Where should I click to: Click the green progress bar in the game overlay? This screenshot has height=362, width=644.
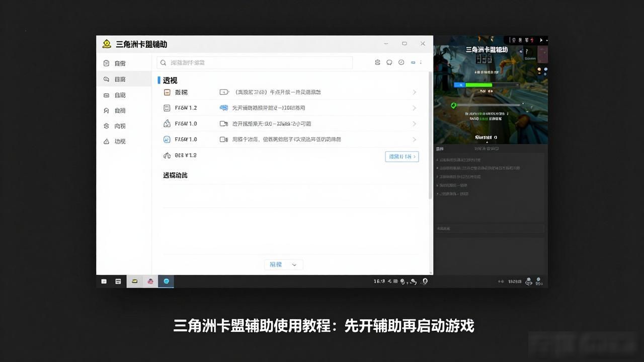(x=479, y=85)
